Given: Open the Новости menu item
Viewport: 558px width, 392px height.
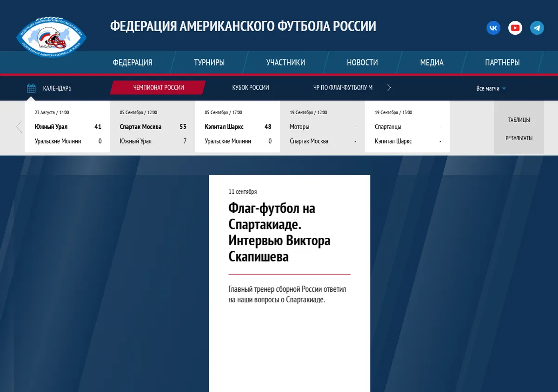Looking at the screenshot, I should (362, 63).
